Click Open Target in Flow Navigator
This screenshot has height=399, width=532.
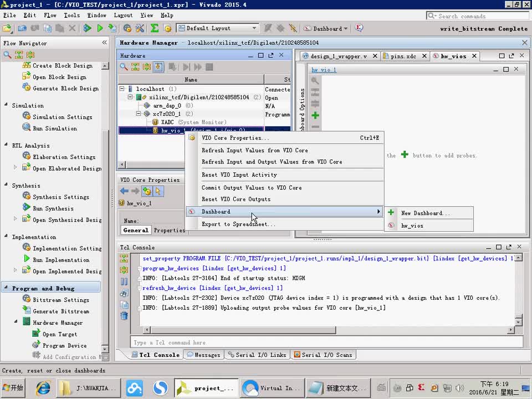(x=60, y=334)
